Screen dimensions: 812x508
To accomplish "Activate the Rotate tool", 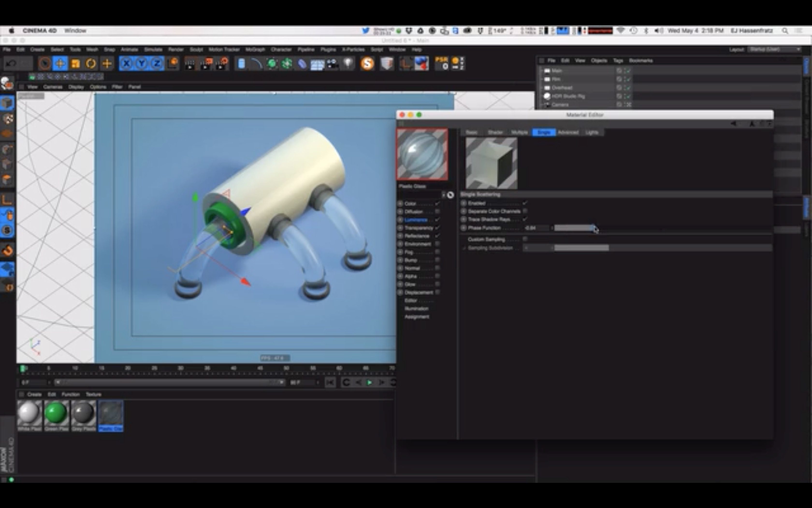I will pyautogui.click(x=91, y=63).
